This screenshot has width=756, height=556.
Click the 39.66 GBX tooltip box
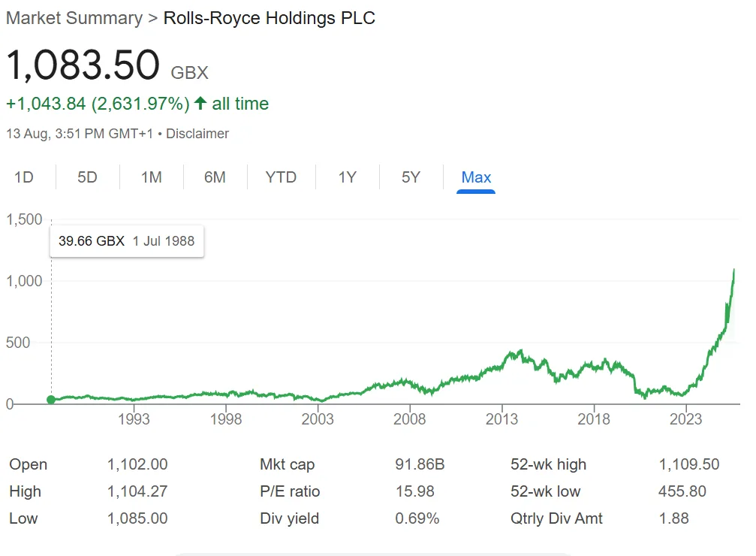pyautogui.click(x=126, y=241)
